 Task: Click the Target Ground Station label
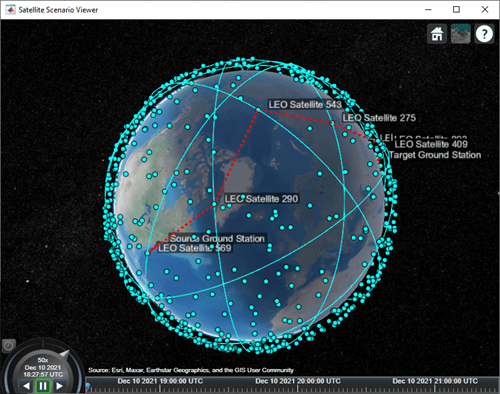(x=435, y=155)
